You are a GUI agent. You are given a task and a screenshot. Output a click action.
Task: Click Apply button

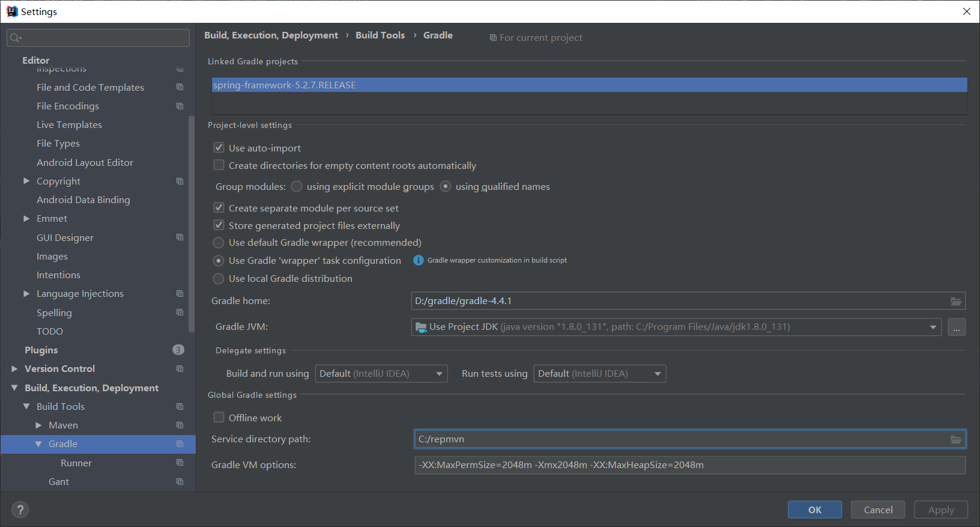click(x=941, y=510)
